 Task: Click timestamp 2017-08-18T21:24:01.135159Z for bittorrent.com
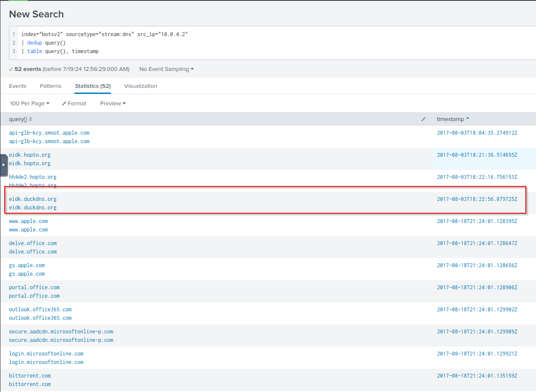477,376
